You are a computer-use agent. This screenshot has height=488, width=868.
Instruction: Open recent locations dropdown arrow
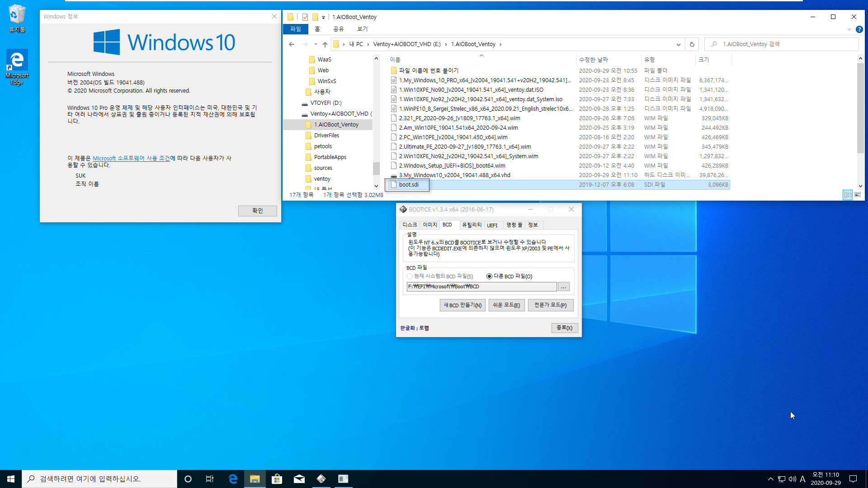[x=316, y=44]
